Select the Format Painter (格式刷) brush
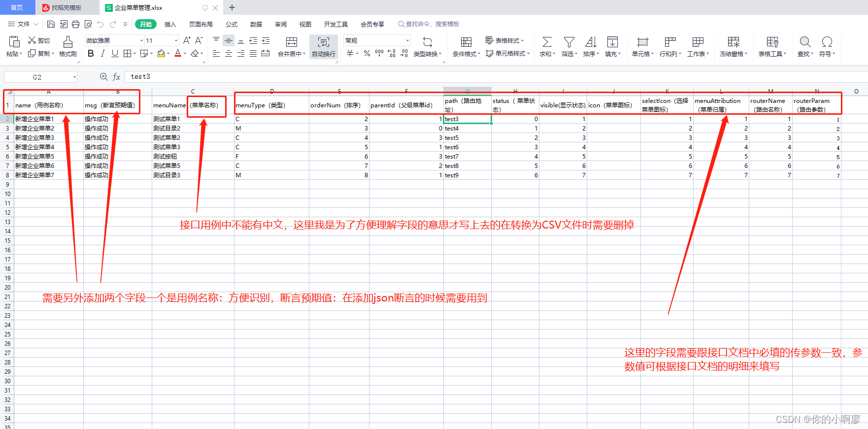The height and width of the screenshot is (429, 868). (x=68, y=42)
